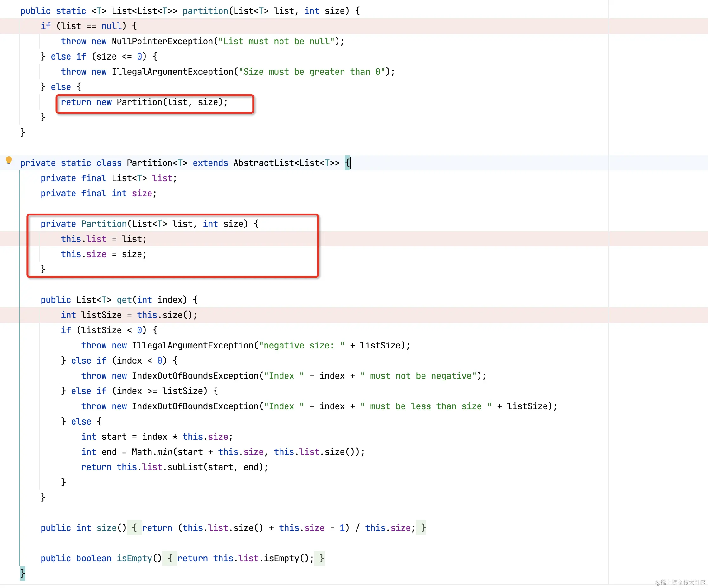Click NullPointerException class reference
Viewport: 708px width, 588px height.
[162, 42]
